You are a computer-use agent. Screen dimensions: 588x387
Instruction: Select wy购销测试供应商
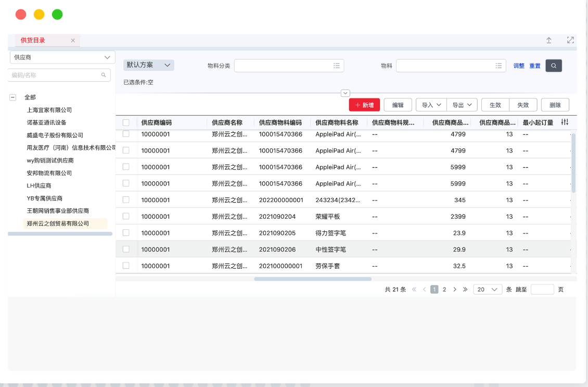pyautogui.click(x=50, y=160)
